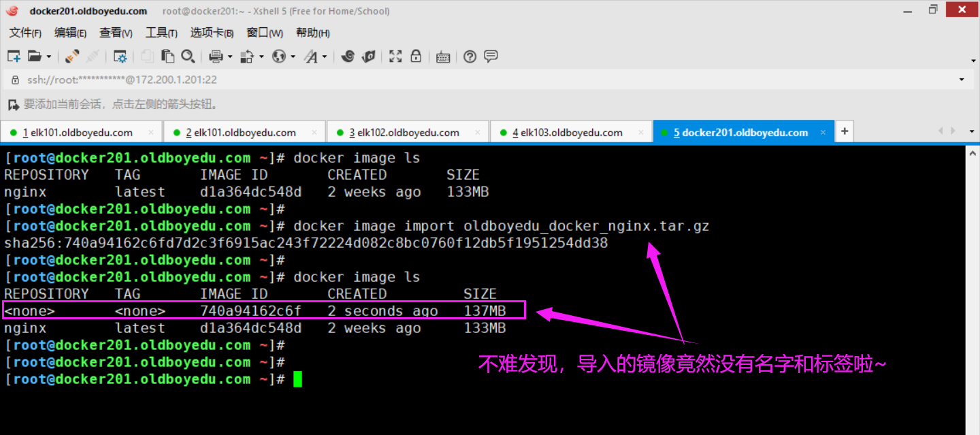Close the 5 docker201.oldboyedu.com tab
980x435 pixels.
coord(823,133)
